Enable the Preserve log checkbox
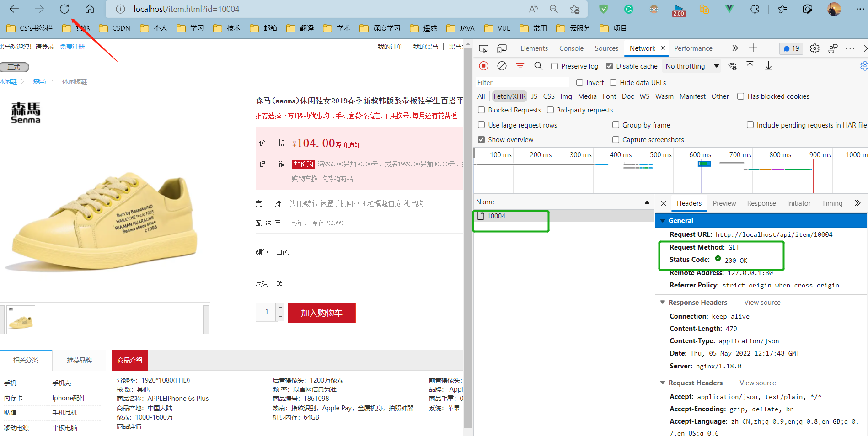The width and height of the screenshot is (868, 436). pos(554,66)
